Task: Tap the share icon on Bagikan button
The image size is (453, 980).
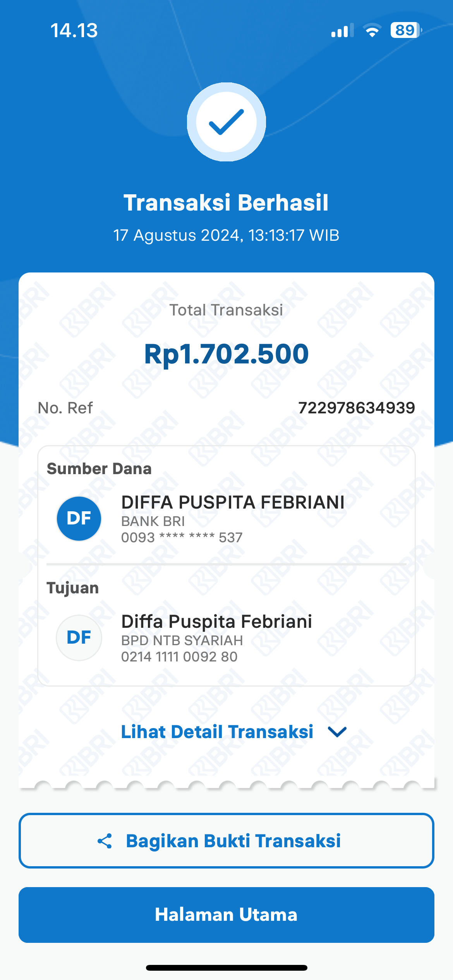Action: point(105,841)
